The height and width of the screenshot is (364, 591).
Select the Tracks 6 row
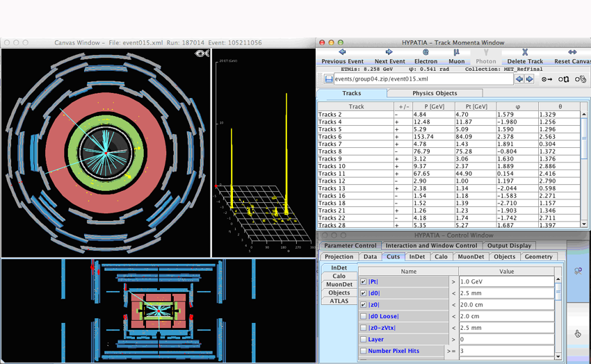[449, 137]
